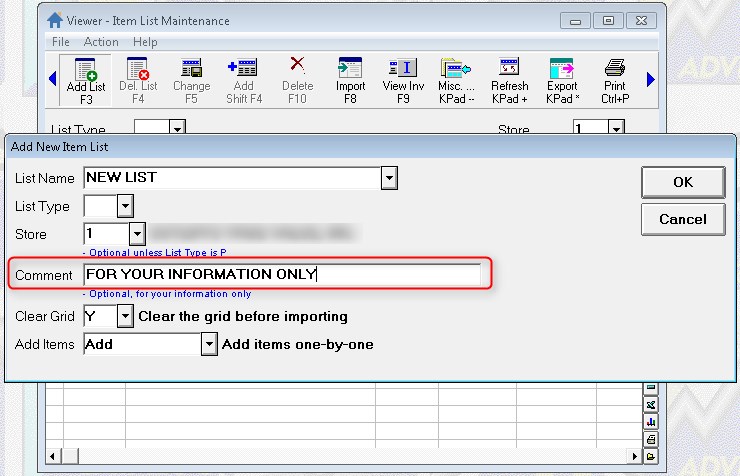740x476 pixels.
Task: Click the Print Ctrl+P toolbar icon
Action: (x=615, y=79)
